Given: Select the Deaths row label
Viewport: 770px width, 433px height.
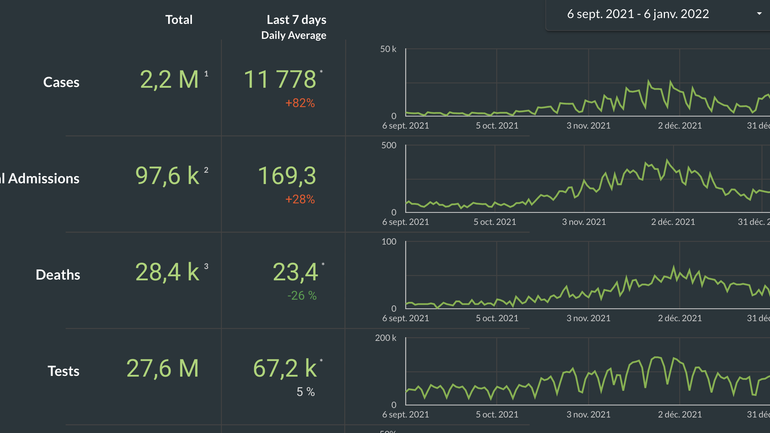Looking at the screenshot, I should pos(57,274).
